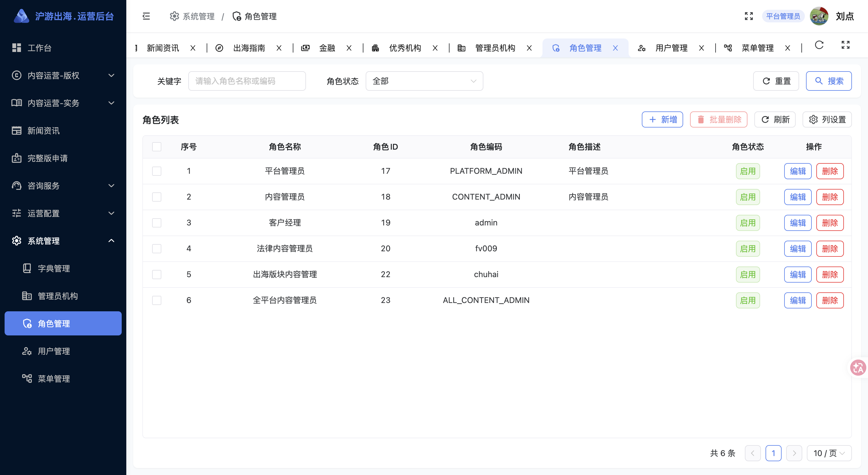Open 字典管理 in the sidebar

(x=63, y=268)
